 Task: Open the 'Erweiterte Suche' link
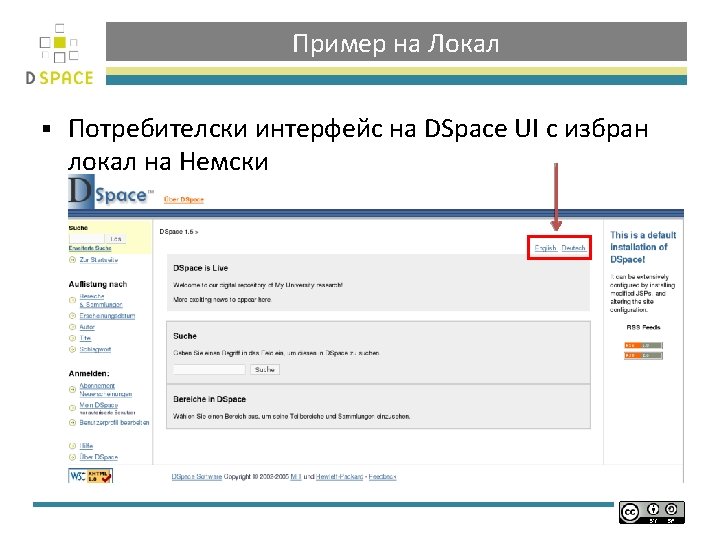pyautogui.click(x=90, y=248)
